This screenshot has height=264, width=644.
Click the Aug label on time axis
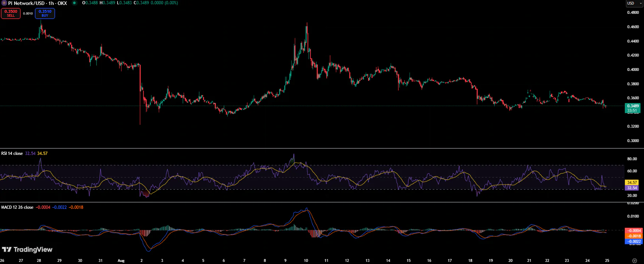point(121,260)
